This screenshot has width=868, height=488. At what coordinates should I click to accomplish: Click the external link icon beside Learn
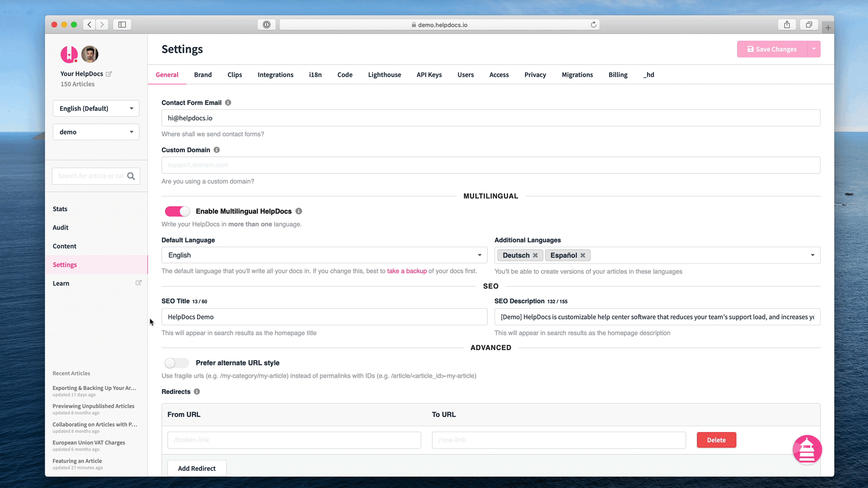(x=139, y=283)
